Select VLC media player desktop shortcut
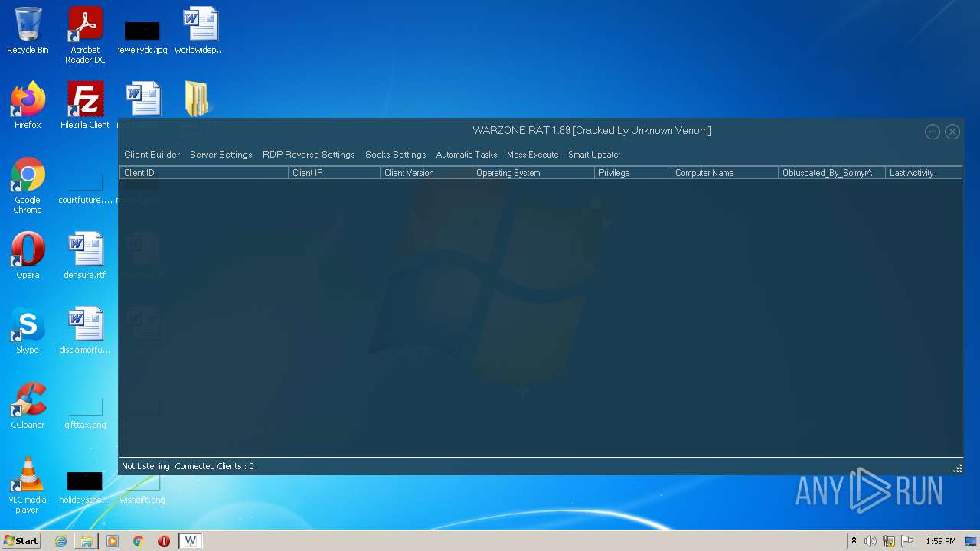The image size is (980, 551). pos(28,485)
